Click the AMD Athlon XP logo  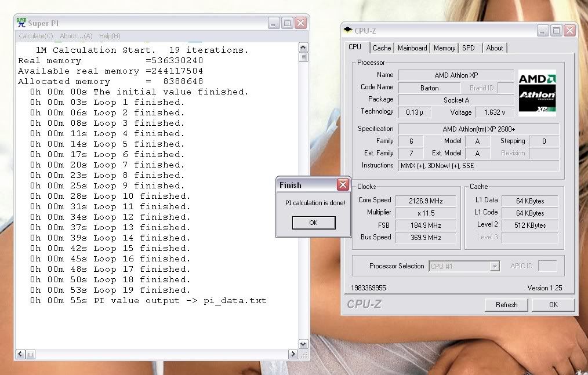coord(537,93)
